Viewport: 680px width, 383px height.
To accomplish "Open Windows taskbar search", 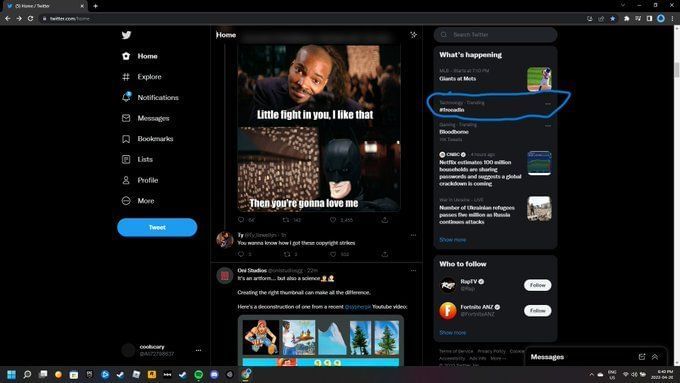I will [x=27, y=374].
